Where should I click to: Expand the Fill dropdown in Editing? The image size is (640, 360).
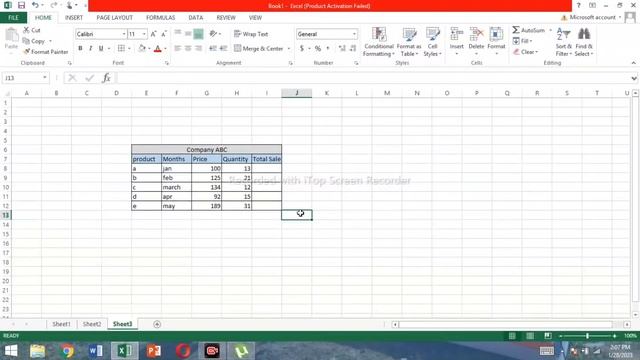pos(531,41)
